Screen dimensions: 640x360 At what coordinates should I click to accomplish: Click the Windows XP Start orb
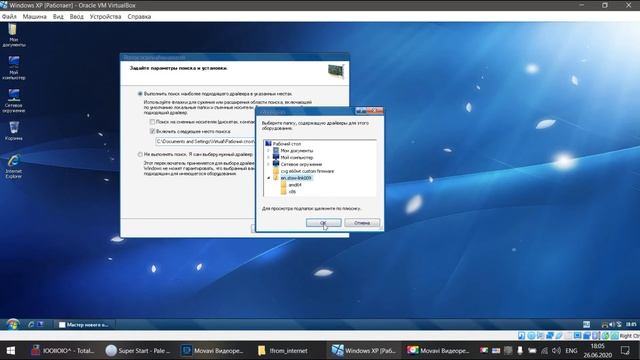click(12, 324)
